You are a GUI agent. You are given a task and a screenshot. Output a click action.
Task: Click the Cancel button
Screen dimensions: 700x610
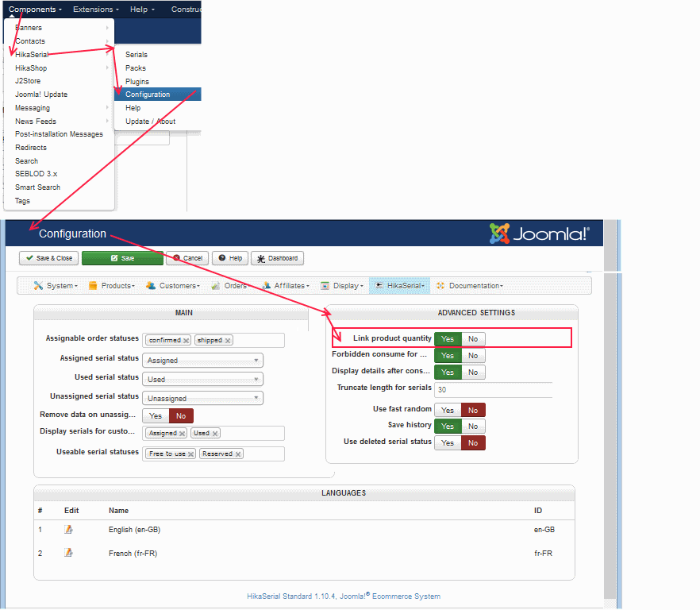click(x=187, y=258)
